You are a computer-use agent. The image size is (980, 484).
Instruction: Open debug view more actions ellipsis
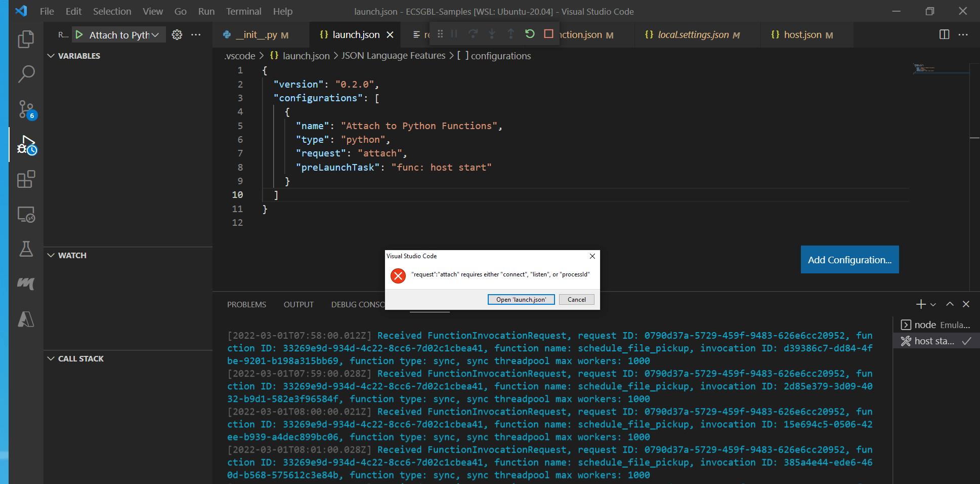click(196, 34)
